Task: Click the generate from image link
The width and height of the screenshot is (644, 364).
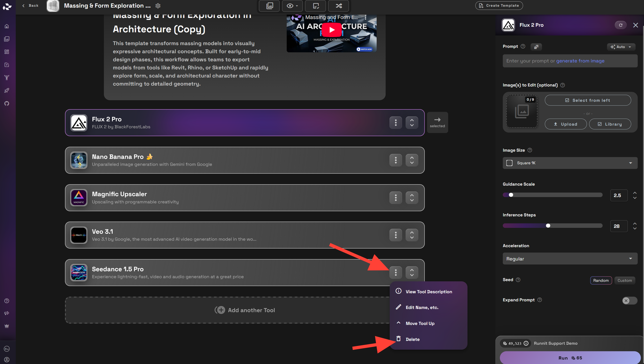Action: click(580, 61)
